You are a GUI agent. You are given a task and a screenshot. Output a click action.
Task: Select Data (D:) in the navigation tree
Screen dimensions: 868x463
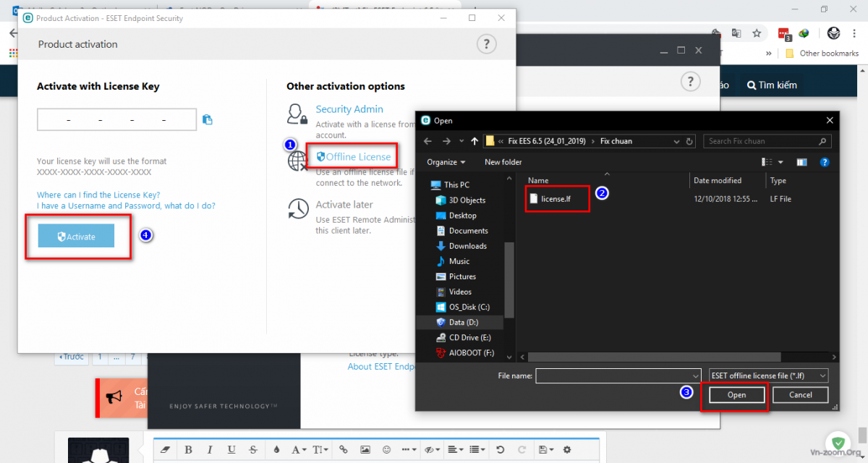463,322
